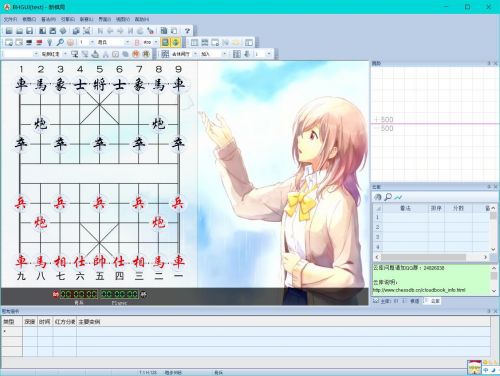Click the red monitor icon in second toolbar
This screenshot has width=500, height=376.
tap(39, 42)
